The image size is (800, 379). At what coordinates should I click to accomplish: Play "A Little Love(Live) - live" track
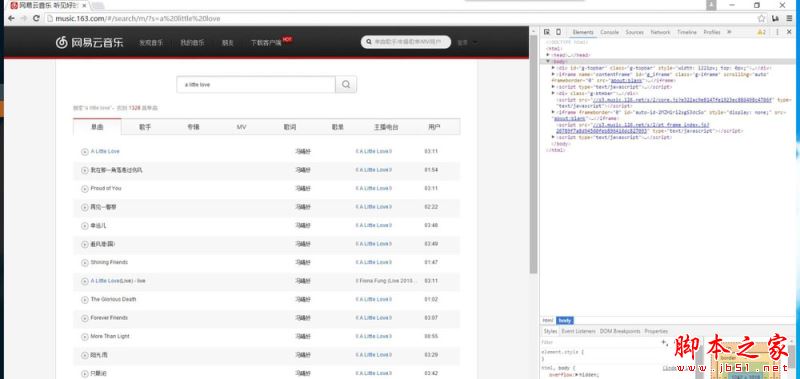pos(85,281)
